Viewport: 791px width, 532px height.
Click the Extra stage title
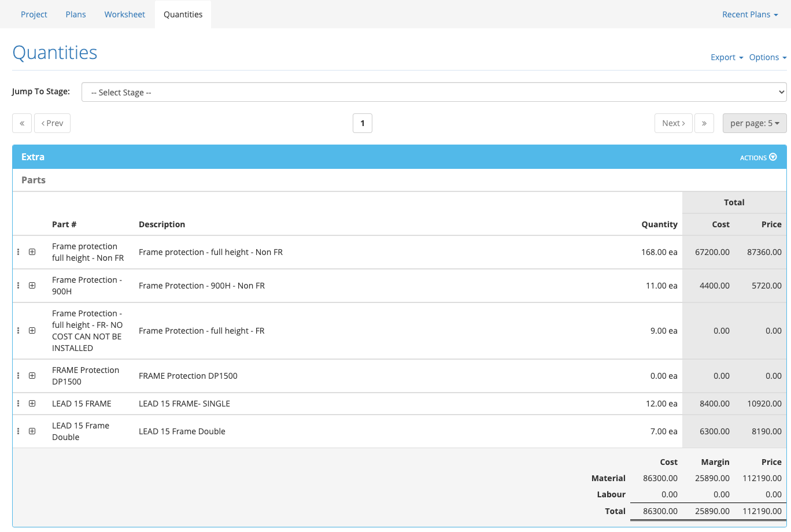tap(33, 157)
